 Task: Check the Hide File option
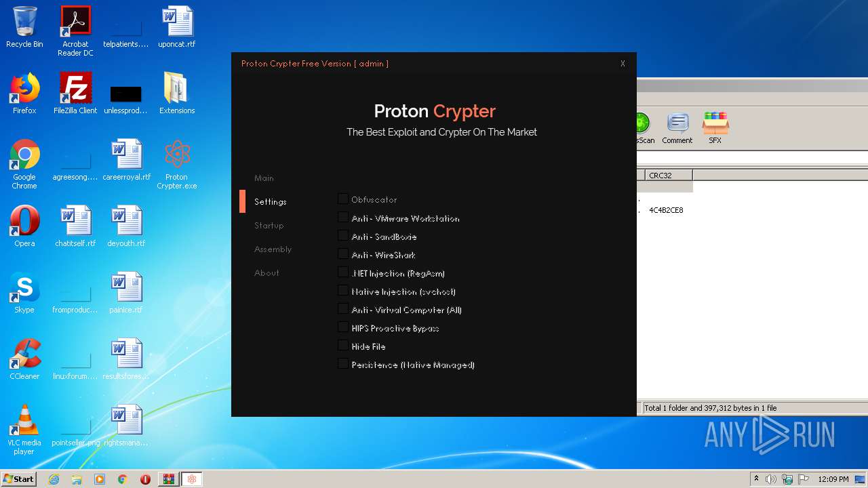tap(343, 346)
